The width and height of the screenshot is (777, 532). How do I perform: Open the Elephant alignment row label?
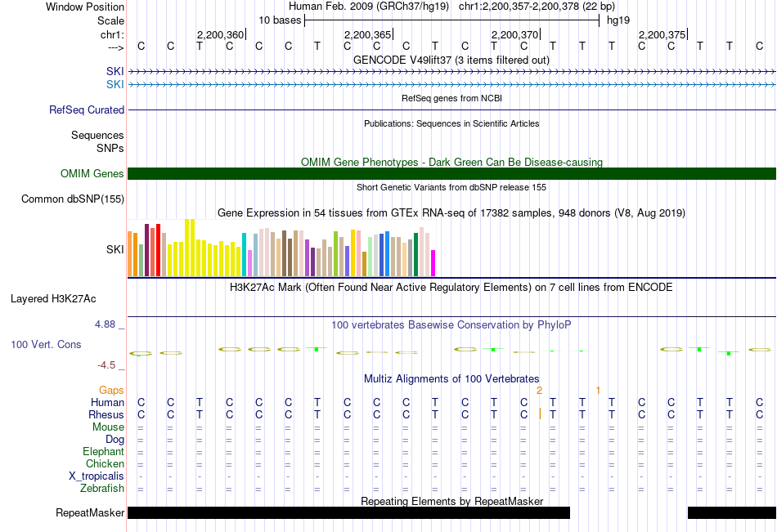click(x=103, y=452)
